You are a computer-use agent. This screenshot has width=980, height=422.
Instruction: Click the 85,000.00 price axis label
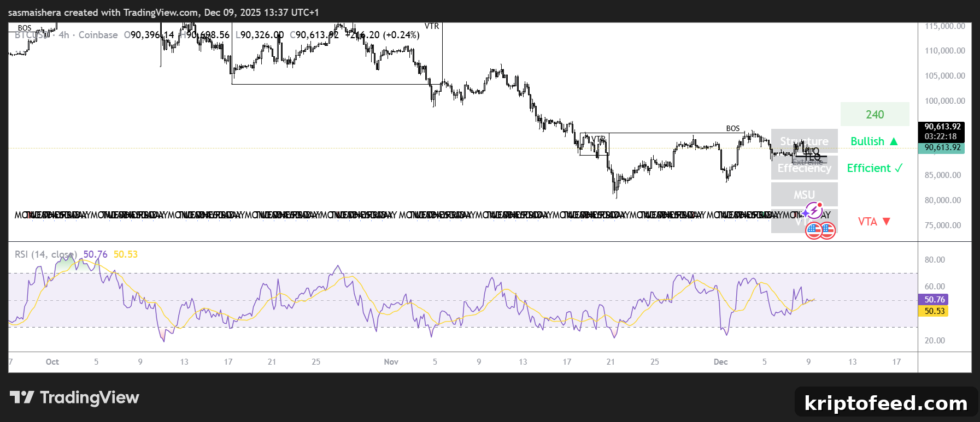point(942,175)
